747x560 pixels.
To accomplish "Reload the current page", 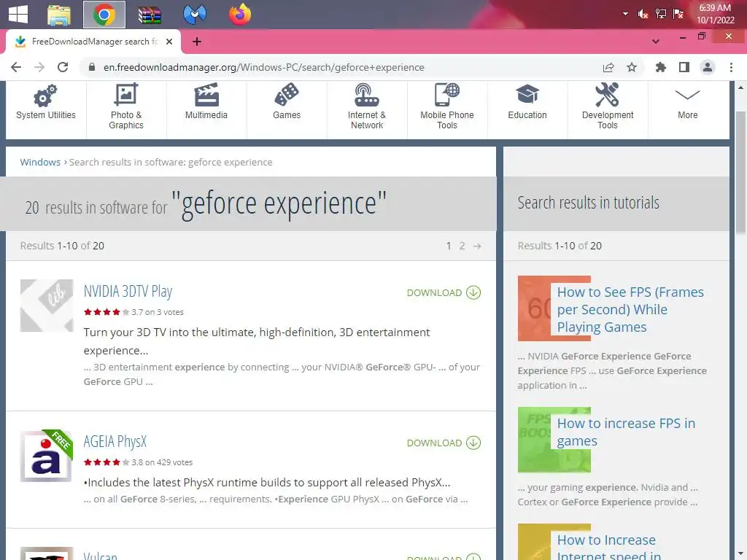I will click(x=63, y=67).
